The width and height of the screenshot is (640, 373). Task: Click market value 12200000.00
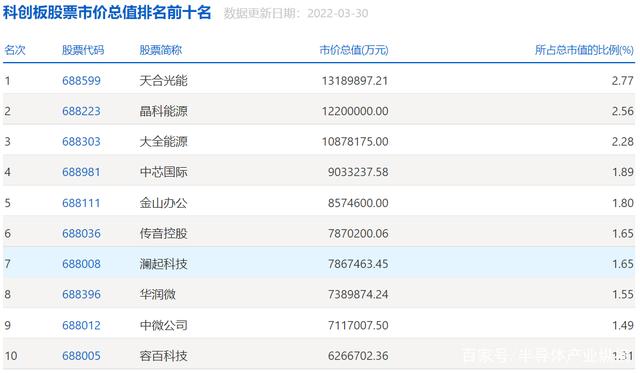[x=355, y=111]
